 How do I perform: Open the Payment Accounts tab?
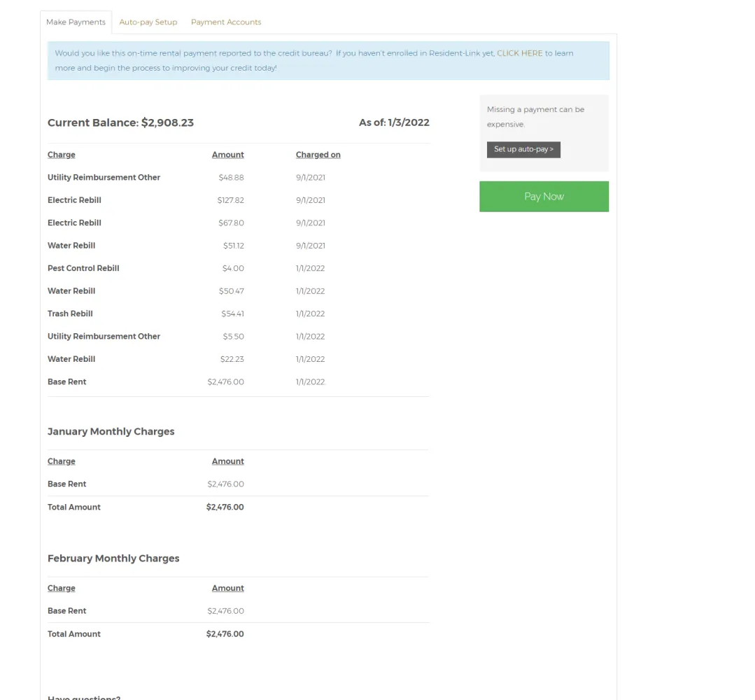click(x=226, y=22)
